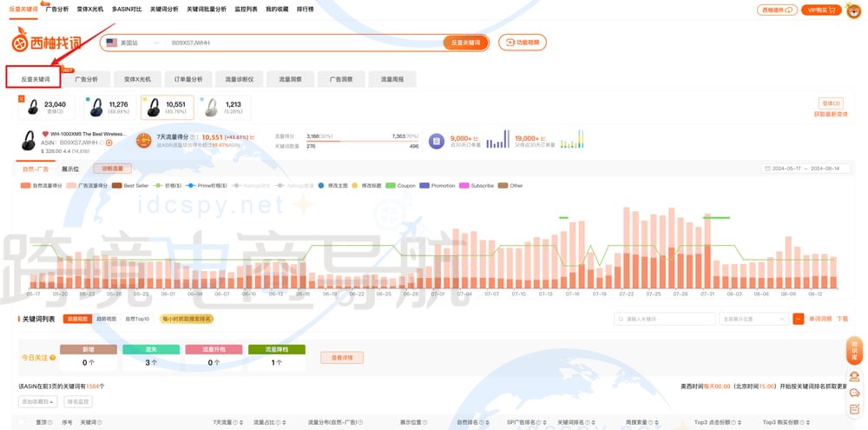Click the user avatar icon at top right

pos(854,10)
